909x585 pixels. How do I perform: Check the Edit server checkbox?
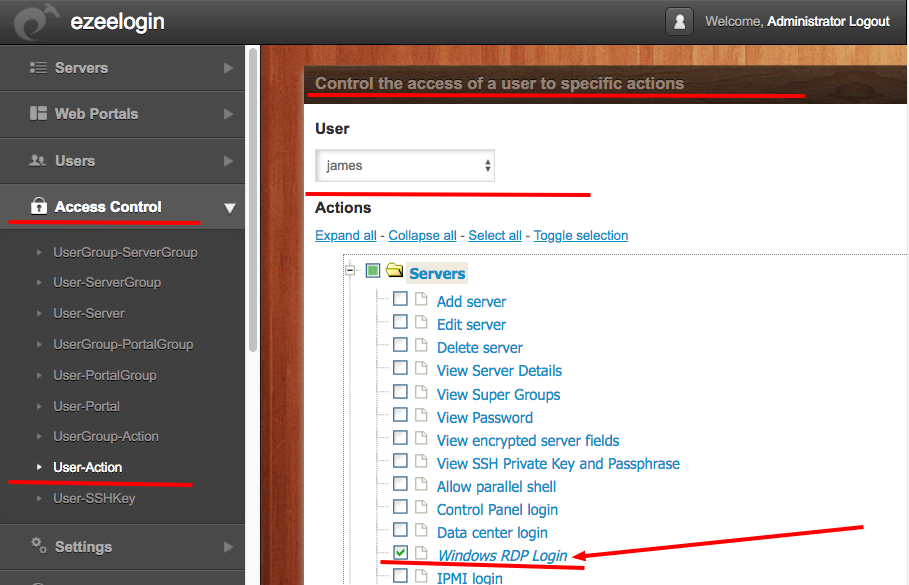coord(400,322)
